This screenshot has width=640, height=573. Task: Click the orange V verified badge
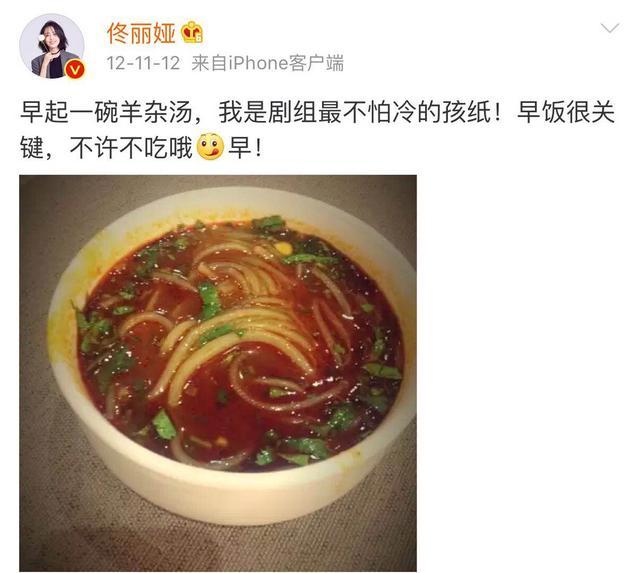75,69
